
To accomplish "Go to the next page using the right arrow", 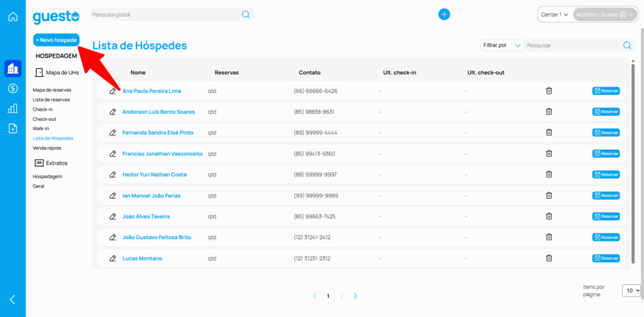I will (x=355, y=296).
